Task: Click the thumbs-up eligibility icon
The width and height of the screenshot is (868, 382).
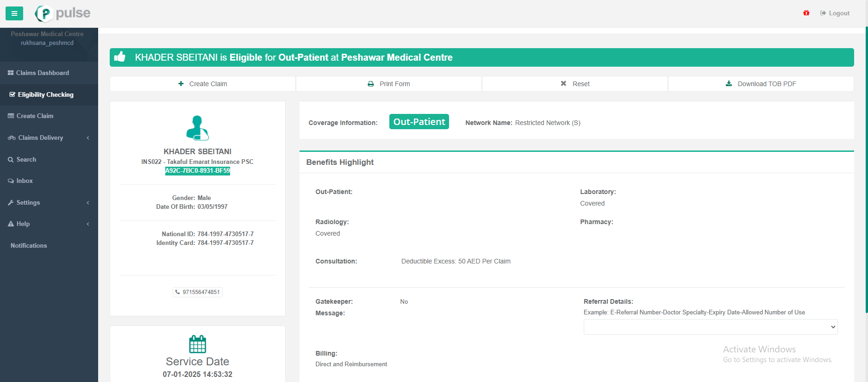Action: tap(120, 57)
